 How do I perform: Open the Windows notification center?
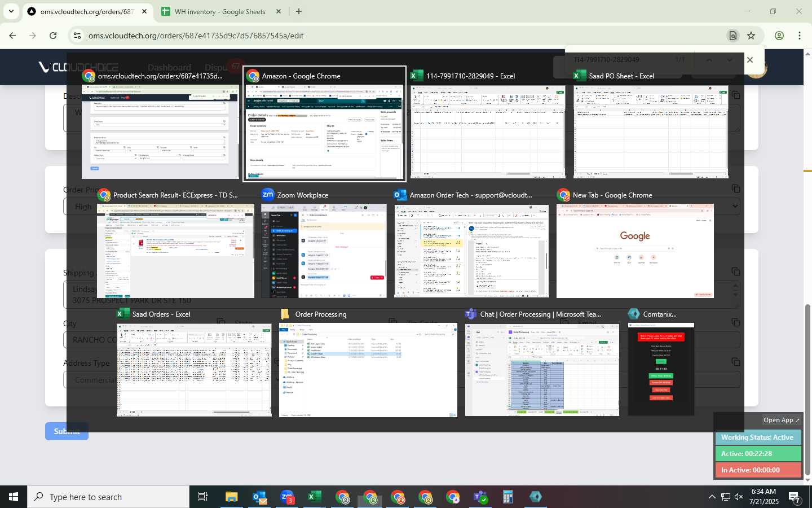click(x=795, y=497)
